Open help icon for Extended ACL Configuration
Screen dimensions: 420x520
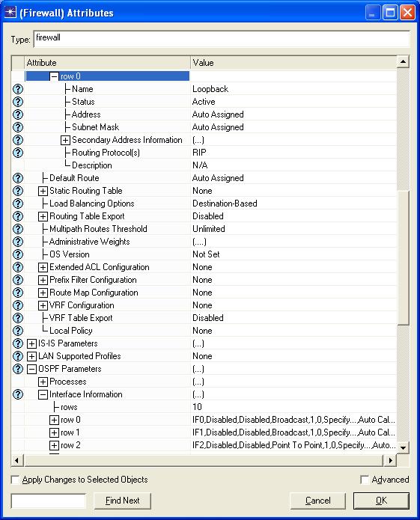click(18, 267)
